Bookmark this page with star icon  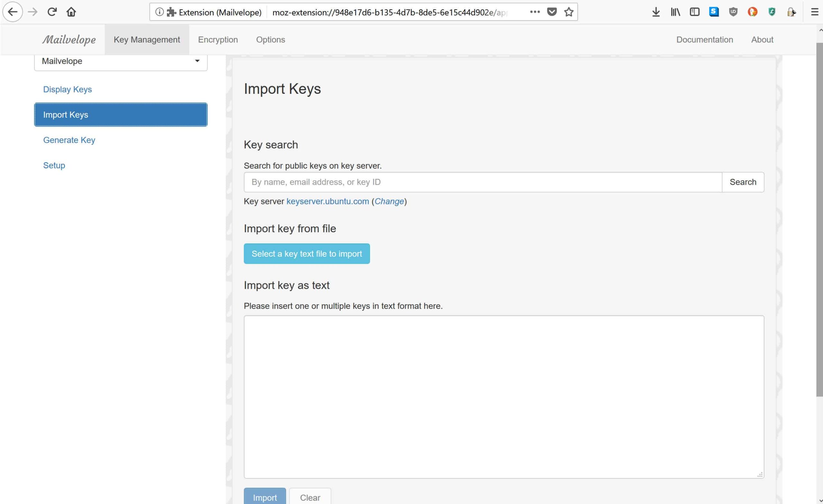click(568, 12)
